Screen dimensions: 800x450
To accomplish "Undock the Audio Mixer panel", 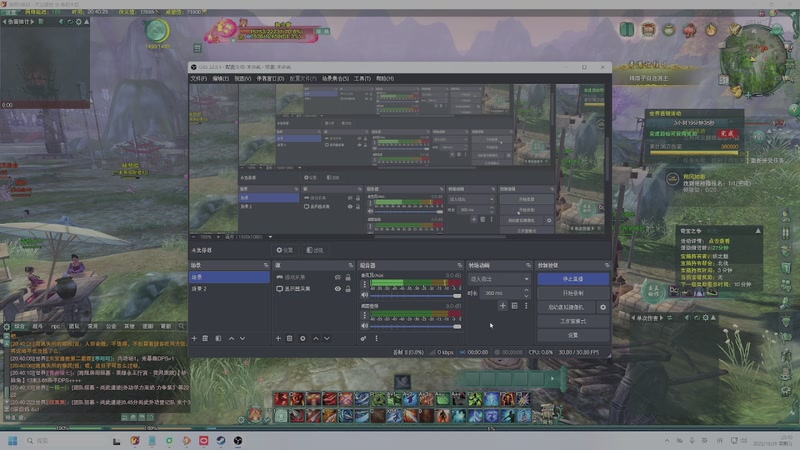I will pyautogui.click(x=460, y=265).
